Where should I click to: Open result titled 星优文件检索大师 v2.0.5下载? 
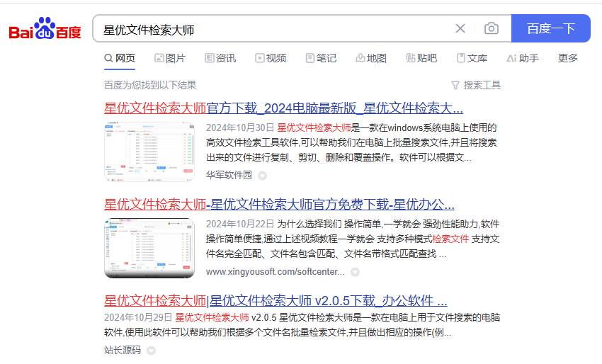pyautogui.click(x=276, y=301)
